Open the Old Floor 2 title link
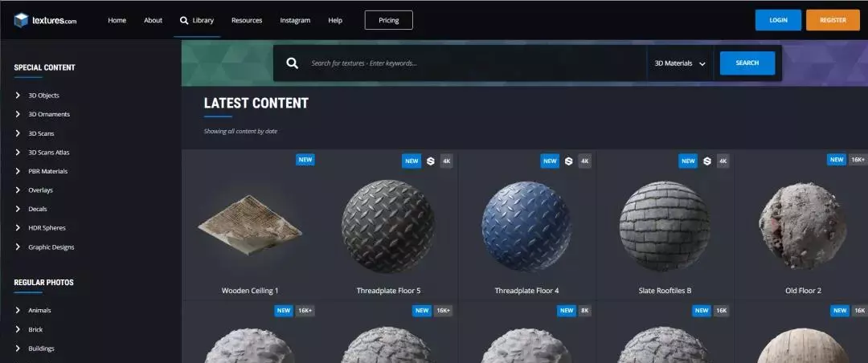Screen dimensions: 868x363 [x=803, y=291]
